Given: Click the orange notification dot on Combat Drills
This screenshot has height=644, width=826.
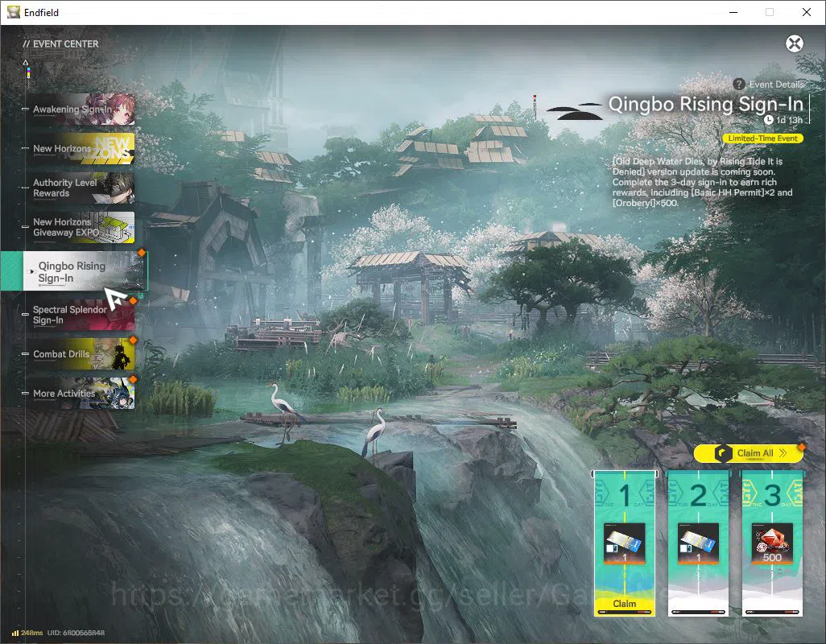Looking at the screenshot, I should pyautogui.click(x=134, y=341).
